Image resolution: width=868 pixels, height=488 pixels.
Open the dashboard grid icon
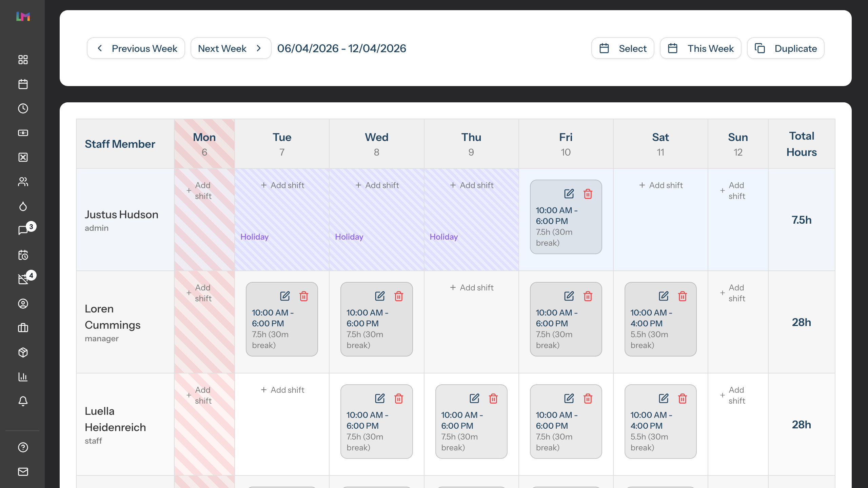tap(23, 60)
